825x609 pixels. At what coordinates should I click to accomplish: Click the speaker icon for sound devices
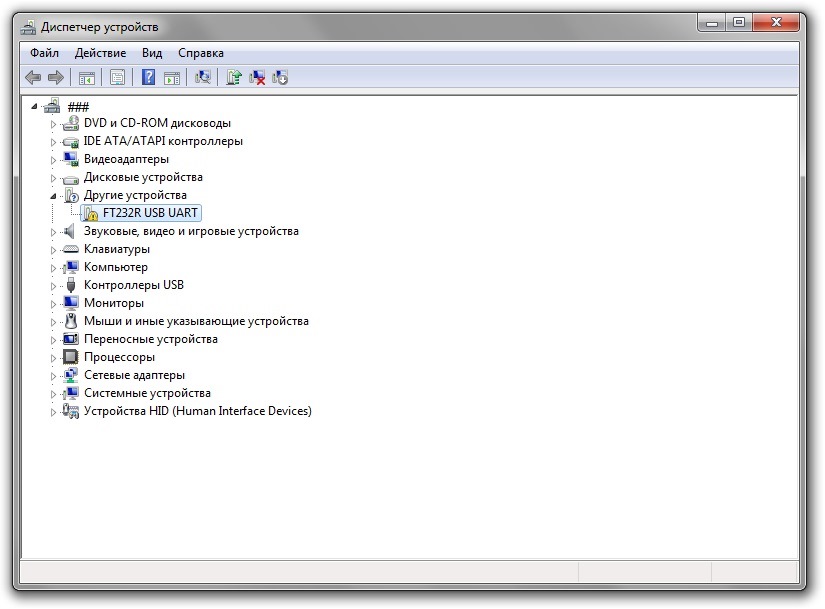pyautogui.click(x=68, y=231)
